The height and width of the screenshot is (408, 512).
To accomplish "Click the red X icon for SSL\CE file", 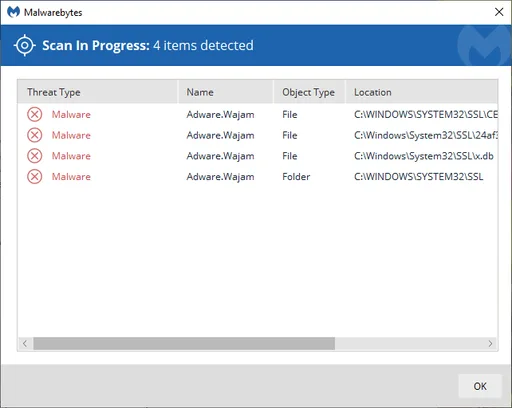I will 35,115.
